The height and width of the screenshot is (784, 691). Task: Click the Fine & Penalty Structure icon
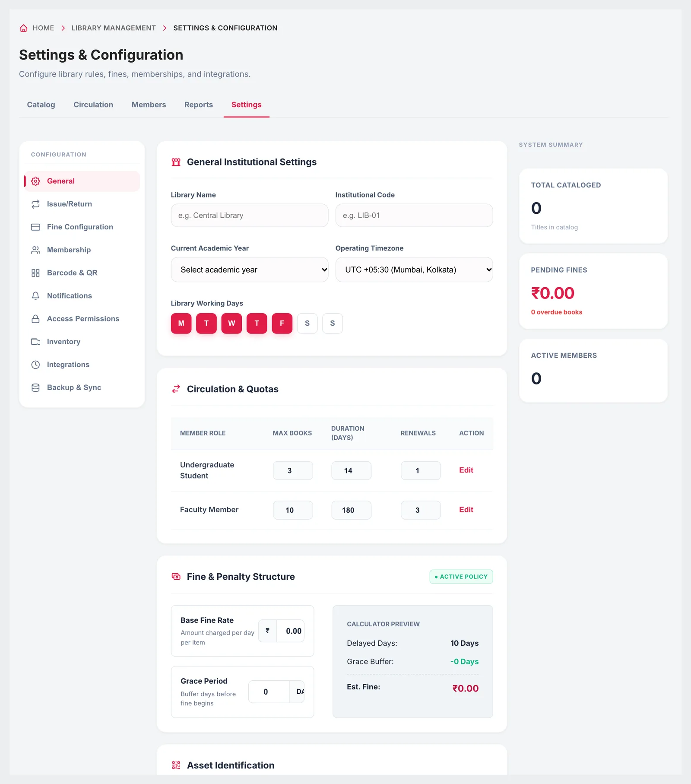[176, 577]
